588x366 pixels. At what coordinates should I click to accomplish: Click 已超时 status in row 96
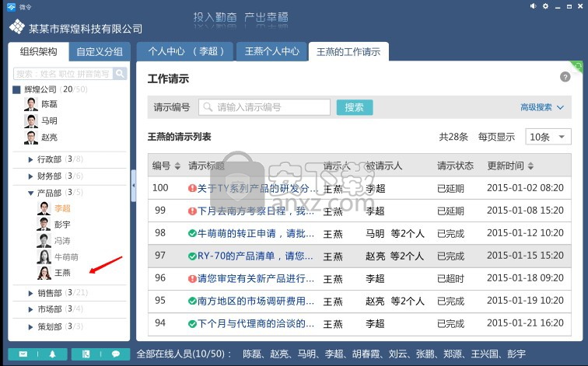(x=451, y=279)
